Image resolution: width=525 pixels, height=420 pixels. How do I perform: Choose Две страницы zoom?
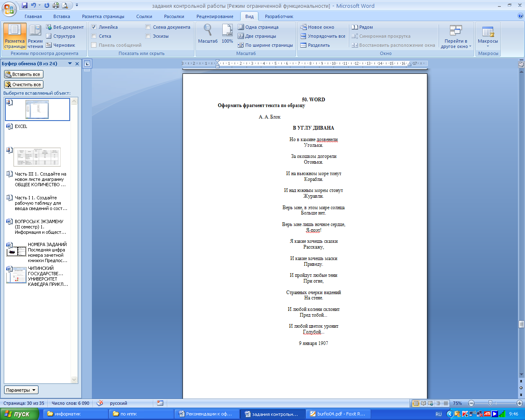[257, 36]
